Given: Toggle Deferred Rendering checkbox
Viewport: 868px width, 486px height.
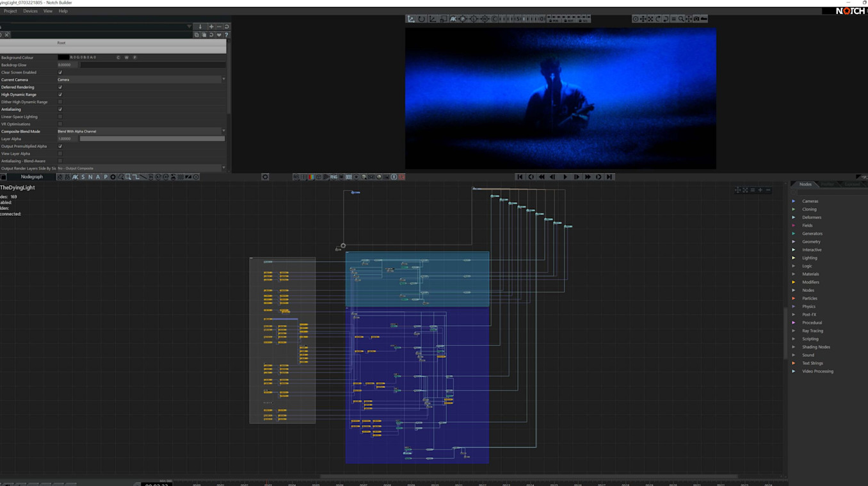Looking at the screenshot, I should coord(60,87).
